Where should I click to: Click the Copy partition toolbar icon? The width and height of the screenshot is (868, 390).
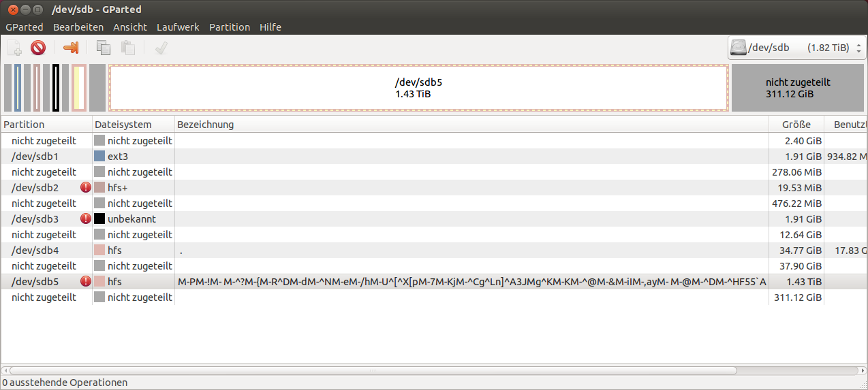pyautogui.click(x=104, y=48)
